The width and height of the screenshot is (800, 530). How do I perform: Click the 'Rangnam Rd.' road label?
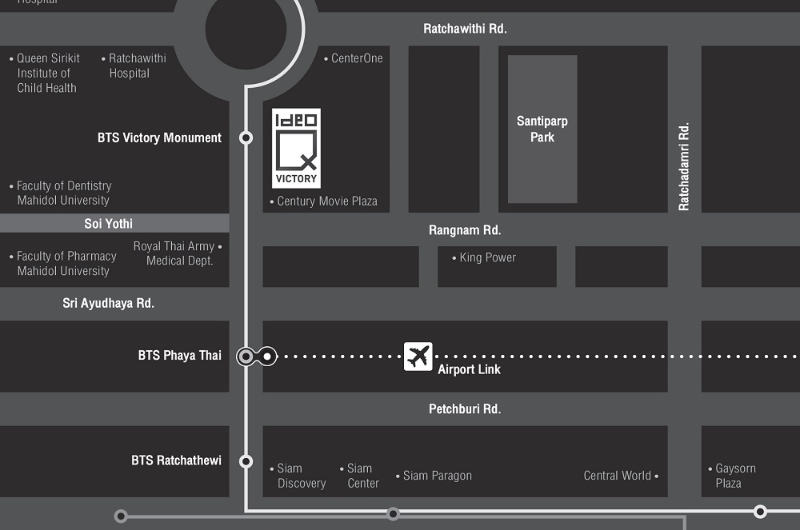tap(465, 230)
